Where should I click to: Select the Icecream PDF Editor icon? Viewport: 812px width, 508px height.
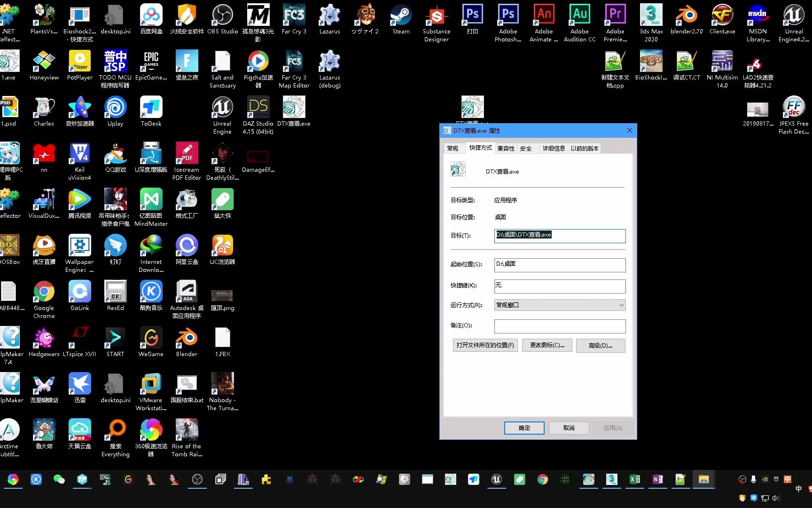tap(187, 162)
